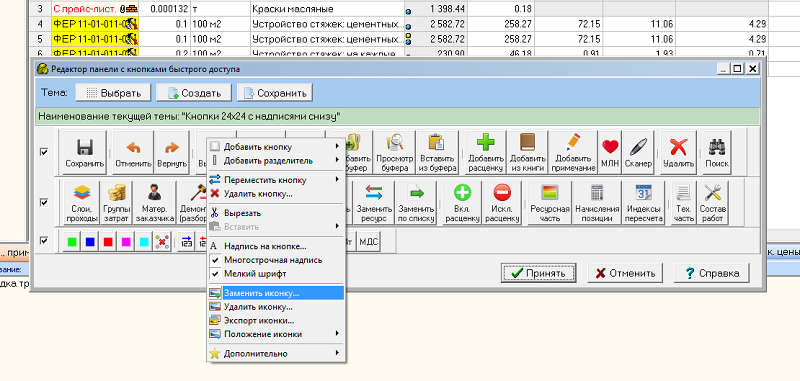This screenshot has width=800, height=381.
Task: Click the Сохранить theme button
Action: [x=274, y=93]
